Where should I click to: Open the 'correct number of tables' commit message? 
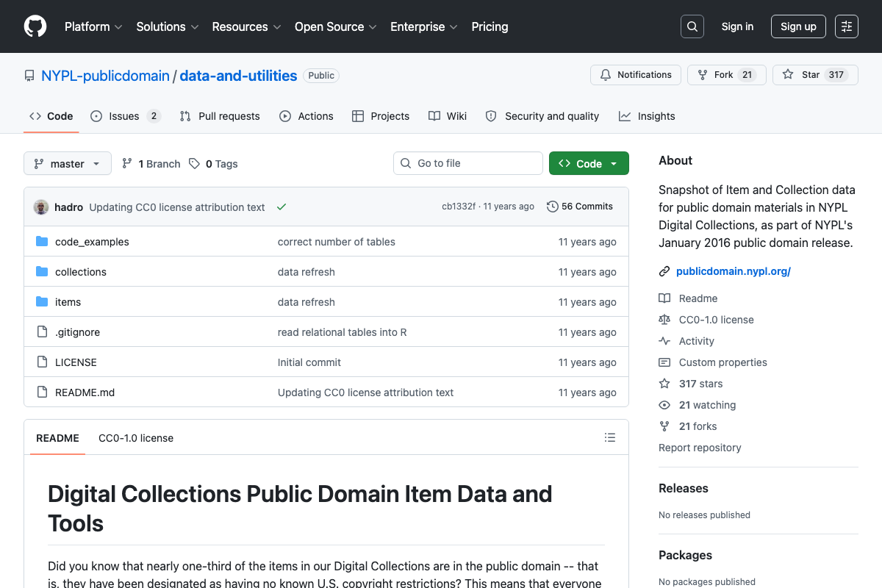pos(337,242)
